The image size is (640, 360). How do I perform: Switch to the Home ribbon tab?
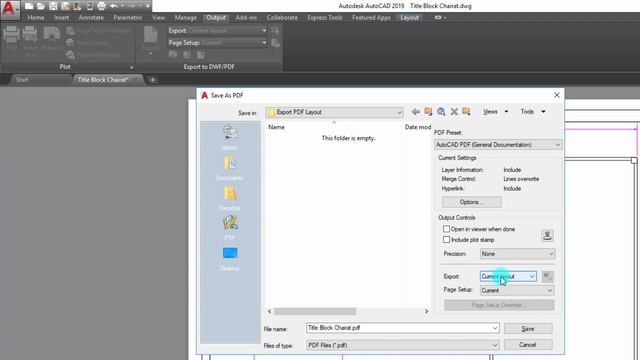(x=36, y=18)
